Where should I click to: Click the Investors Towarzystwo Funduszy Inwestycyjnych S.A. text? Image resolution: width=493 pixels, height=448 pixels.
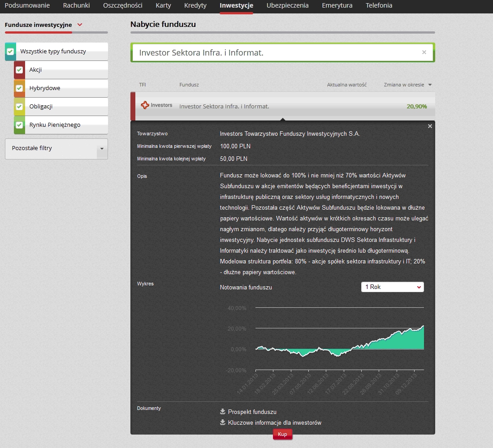290,134
